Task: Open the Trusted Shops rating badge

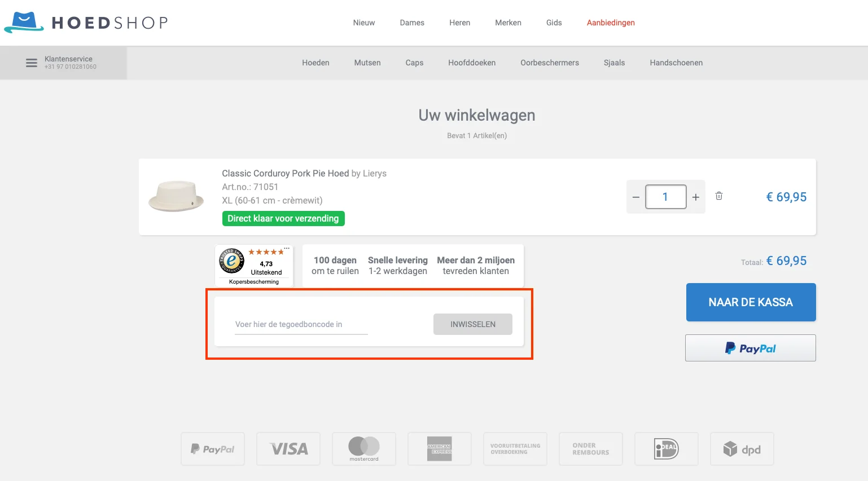Action: pyautogui.click(x=254, y=266)
